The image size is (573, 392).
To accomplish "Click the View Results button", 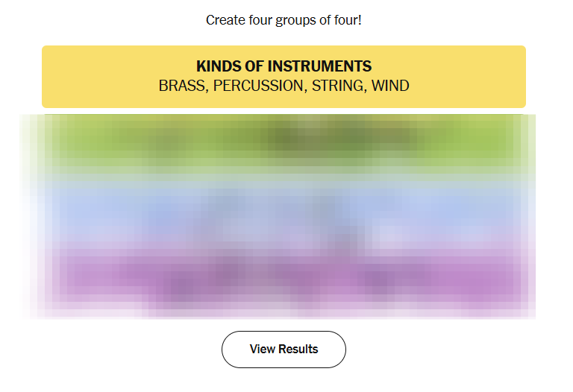I will [x=284, y=350].
